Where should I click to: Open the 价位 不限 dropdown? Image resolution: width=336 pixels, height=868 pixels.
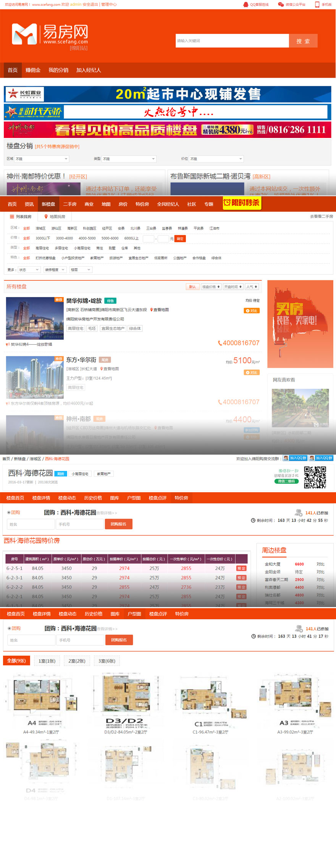[x=216, y=159]
